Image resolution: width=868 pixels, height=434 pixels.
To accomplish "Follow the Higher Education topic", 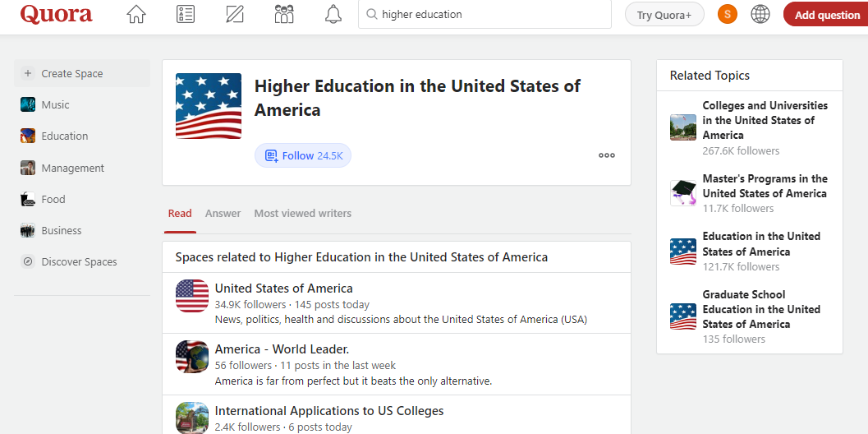I will tap(303, 155).
